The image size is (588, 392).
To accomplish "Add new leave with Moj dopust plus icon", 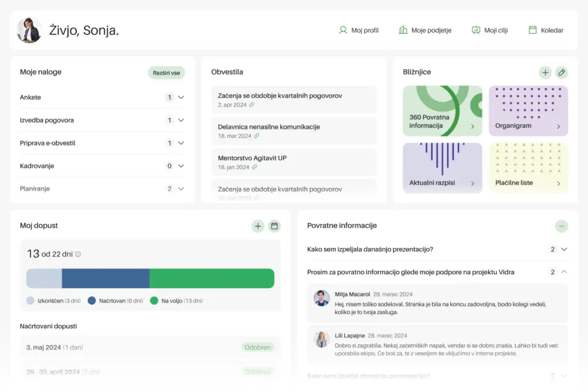I will pos(258,226).
